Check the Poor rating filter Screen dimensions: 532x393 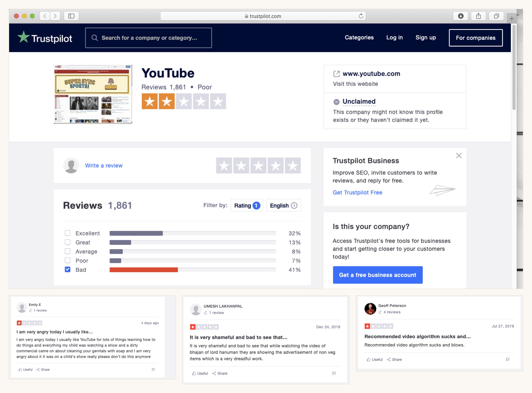pos(68,260)
